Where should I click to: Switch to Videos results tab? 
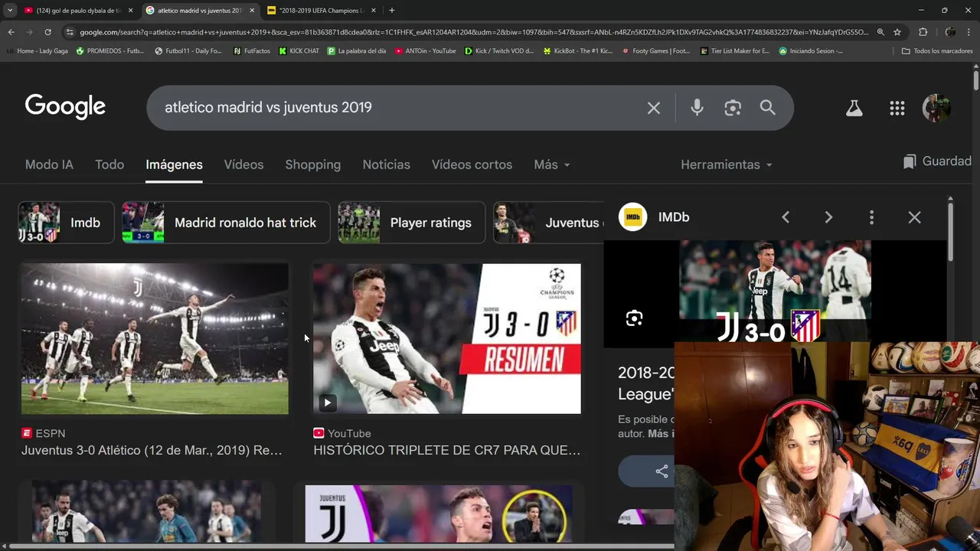[x=243, y=165]
